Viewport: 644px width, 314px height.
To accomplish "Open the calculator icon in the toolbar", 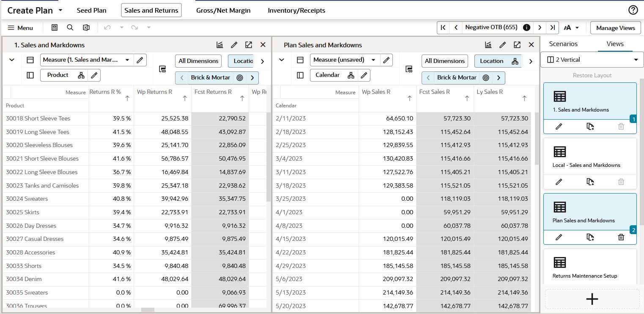I will [55, 27].
